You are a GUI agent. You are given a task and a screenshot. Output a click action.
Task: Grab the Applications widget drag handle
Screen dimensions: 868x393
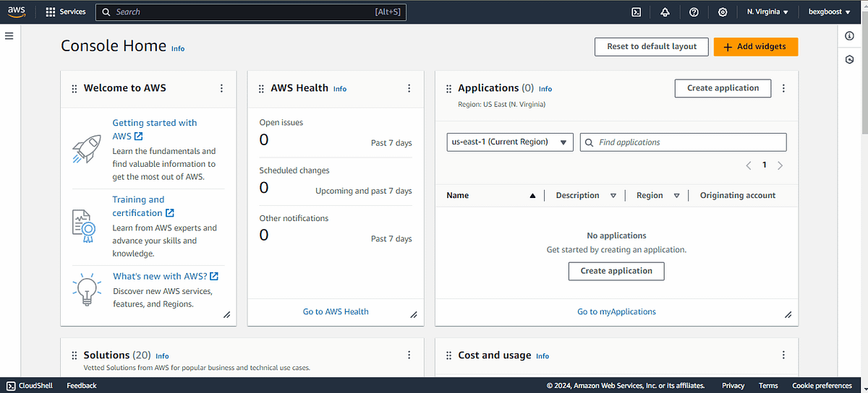[449, 89]
